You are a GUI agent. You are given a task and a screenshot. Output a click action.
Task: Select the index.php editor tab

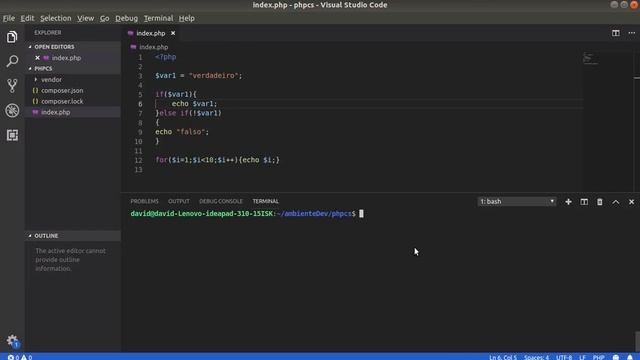(x=151, y=33)
